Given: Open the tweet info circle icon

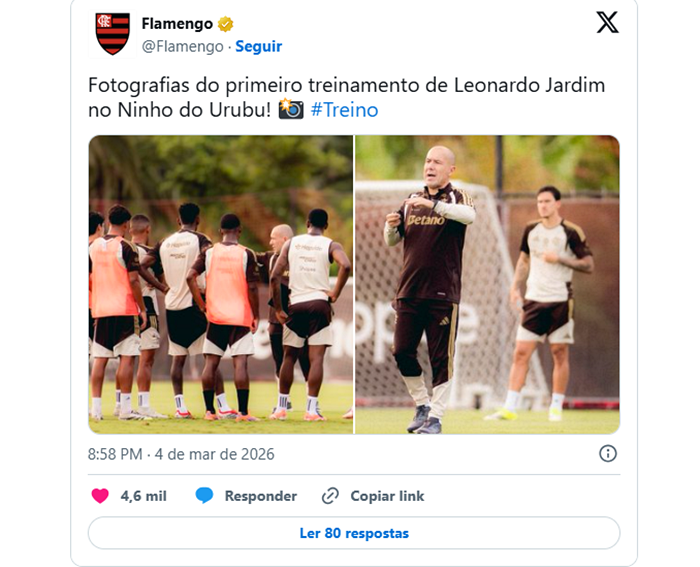Looking at the screenshot, I should click(x=608, y=454).
